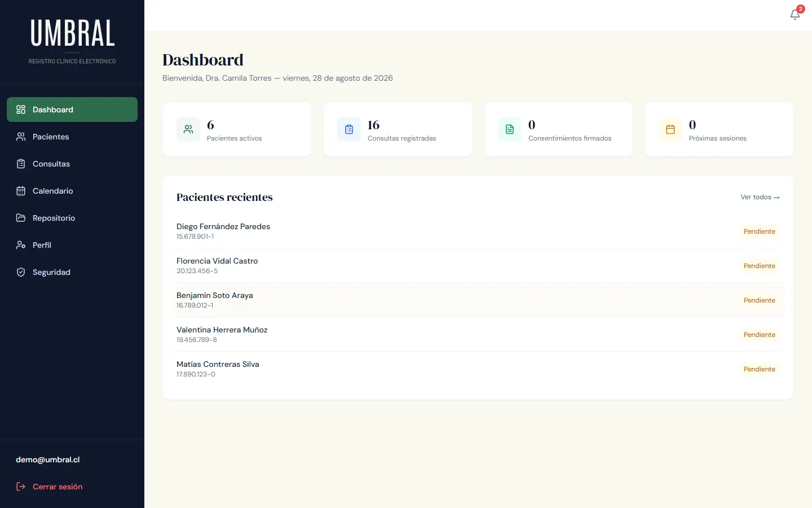Click the Pacientes activos count 6
The image size is (812, 508).
pos(210,125)
